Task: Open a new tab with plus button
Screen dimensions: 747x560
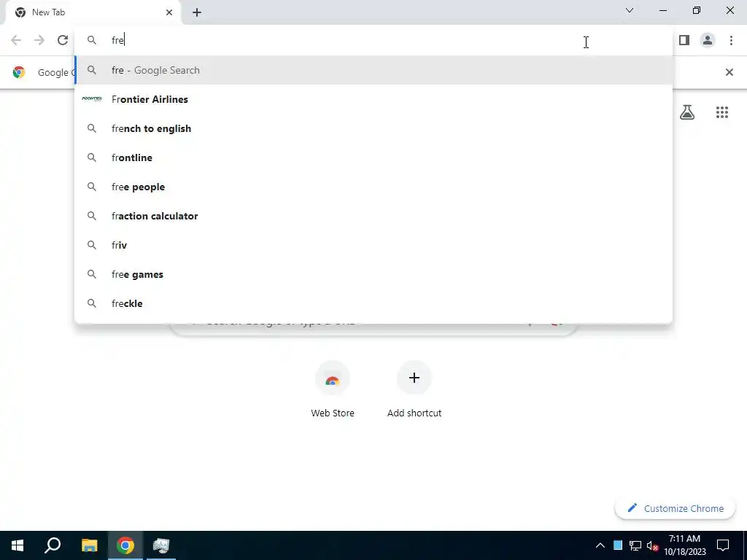Action: click(197, 12)
